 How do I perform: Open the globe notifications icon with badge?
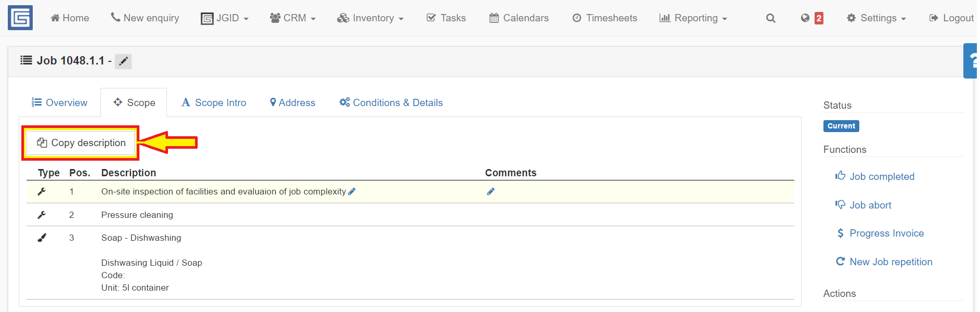(x=812, y=18)
